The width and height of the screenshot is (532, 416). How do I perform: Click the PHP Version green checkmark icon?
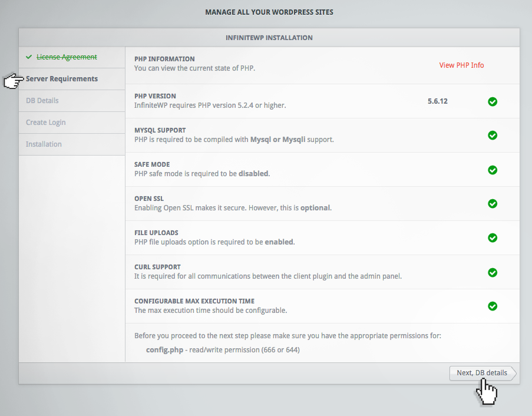click(493, 101)
